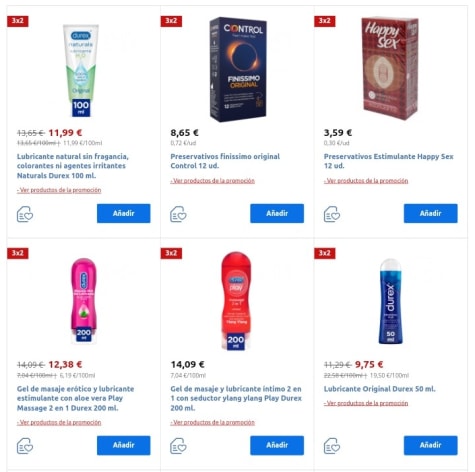This screenshot has width=475, height=472.
Task: Save Play Massage aloe vera gel to list
Action: [x=25, y=446]
